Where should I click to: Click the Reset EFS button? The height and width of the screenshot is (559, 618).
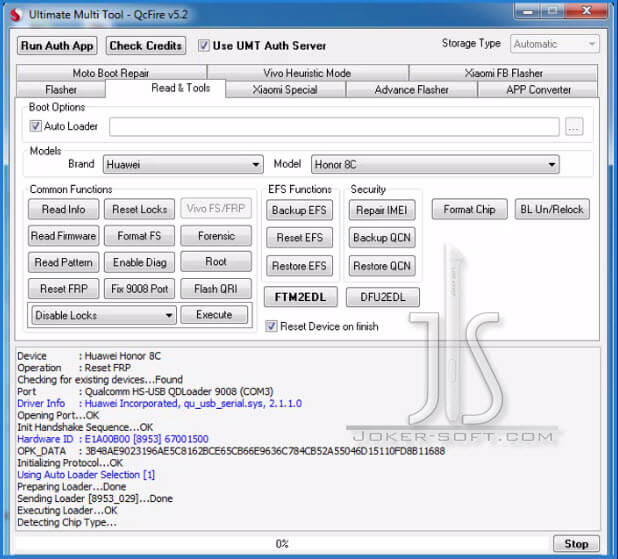pos(299,238)
